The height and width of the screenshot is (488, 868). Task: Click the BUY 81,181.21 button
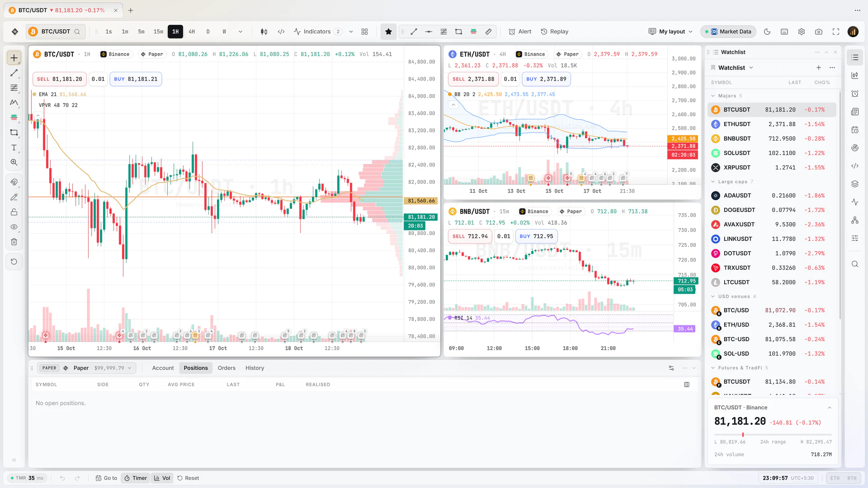(x=136, y=79)
